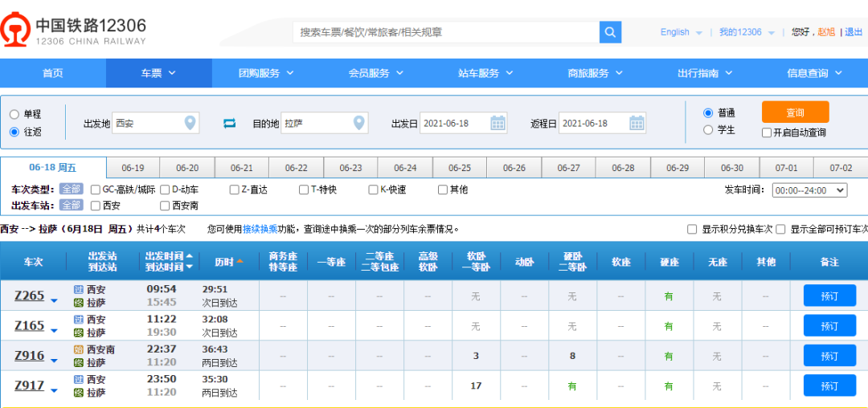Open 站车服务 navigation menu

tap(486, 73)
